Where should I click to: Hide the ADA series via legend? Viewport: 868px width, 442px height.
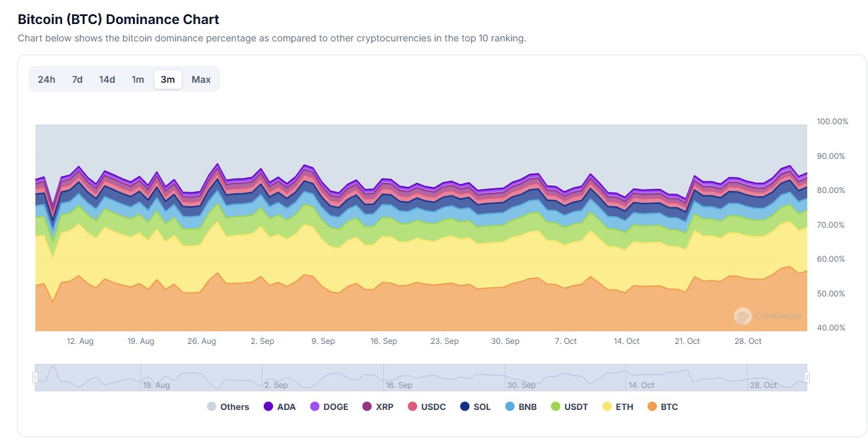280,407
